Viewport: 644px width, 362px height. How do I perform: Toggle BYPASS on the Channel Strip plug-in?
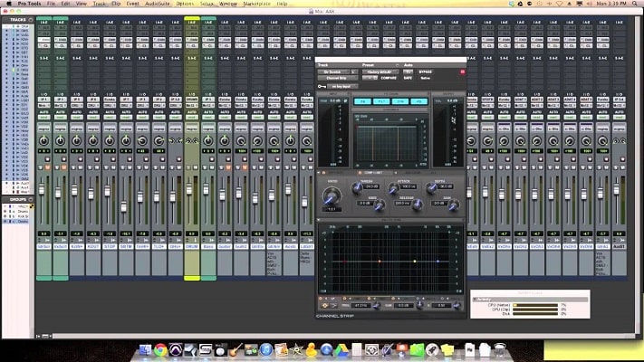tap(425, 71)
